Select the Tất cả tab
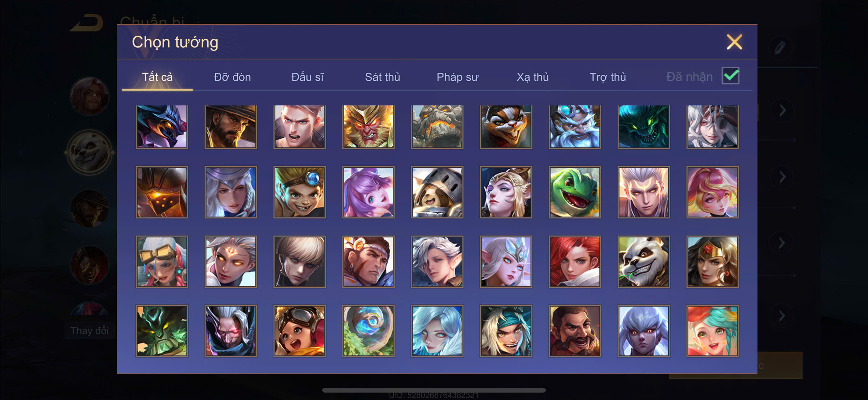The height and width of the screenshot is (400, 868). tap(157, 77)
